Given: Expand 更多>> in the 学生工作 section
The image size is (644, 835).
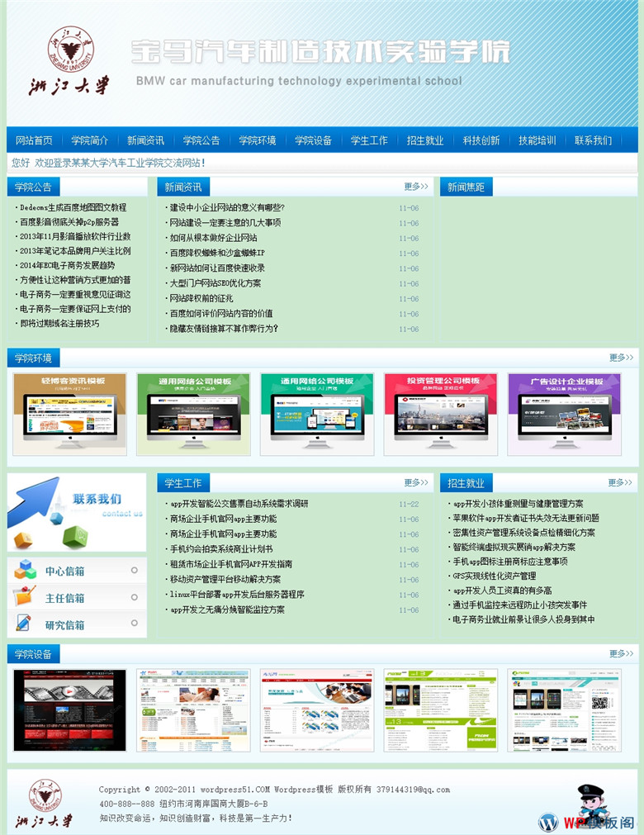Looking at the screenshot, I should click(x=416, y=482).
